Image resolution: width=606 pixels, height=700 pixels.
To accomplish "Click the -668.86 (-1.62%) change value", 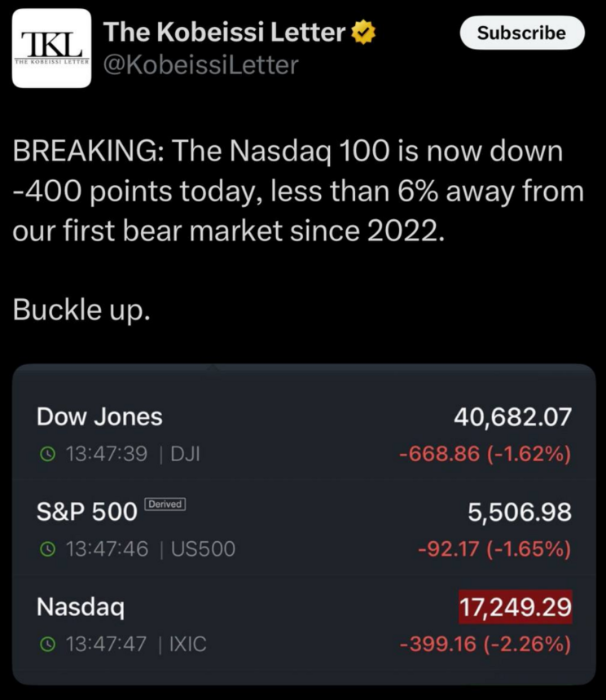I will 485,455.
